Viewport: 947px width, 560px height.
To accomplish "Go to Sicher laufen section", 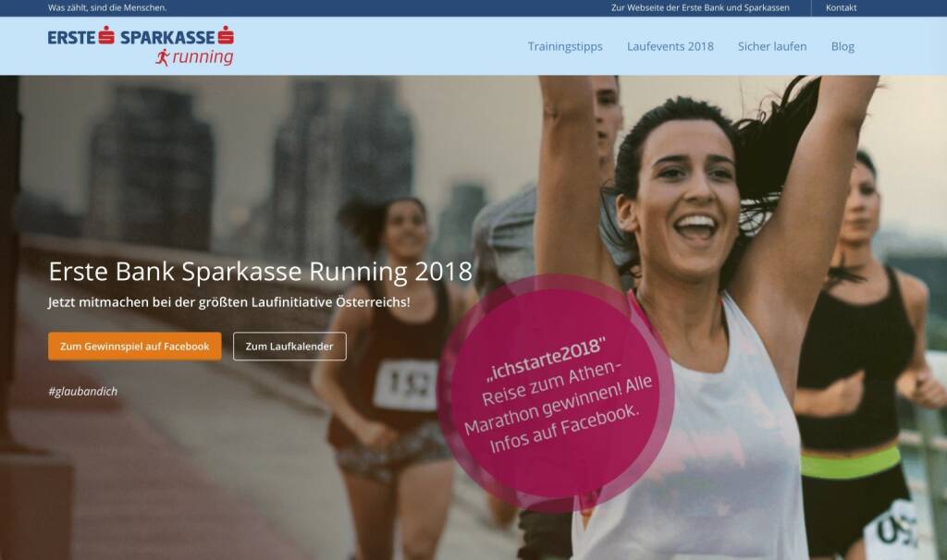I will tap(772, 46).
